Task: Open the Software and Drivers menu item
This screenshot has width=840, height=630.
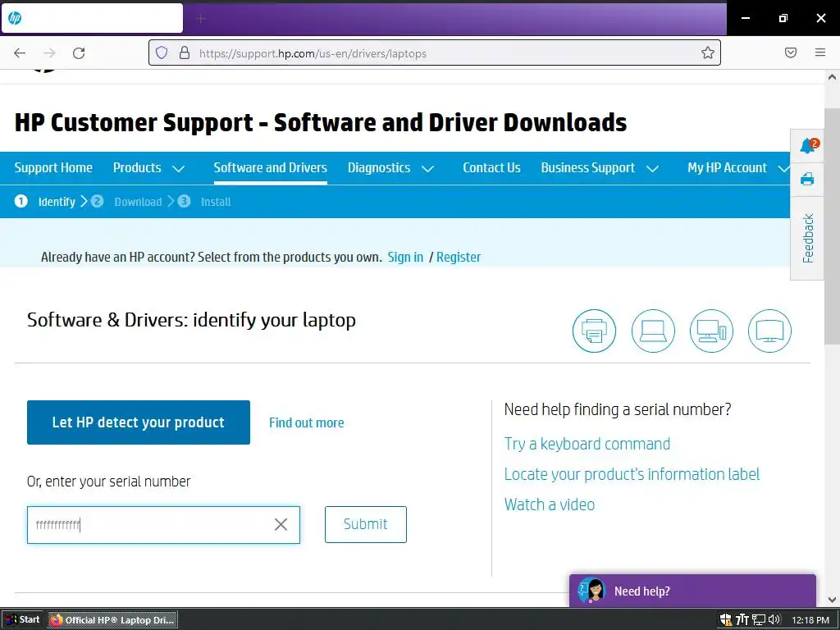Action: point(270,167)
